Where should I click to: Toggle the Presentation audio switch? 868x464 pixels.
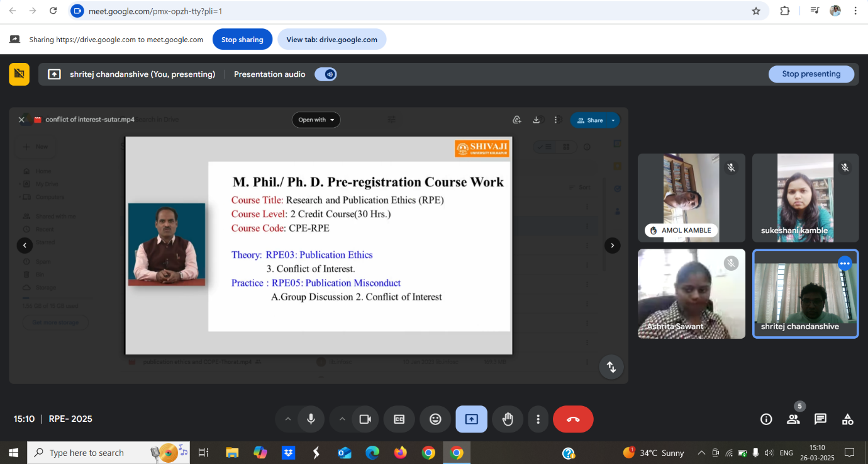click(326, 74)
